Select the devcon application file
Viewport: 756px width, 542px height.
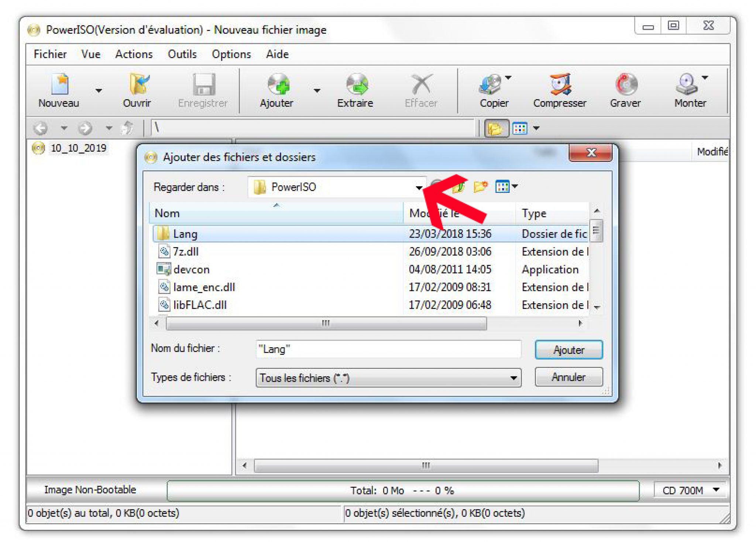coord(191,269)
